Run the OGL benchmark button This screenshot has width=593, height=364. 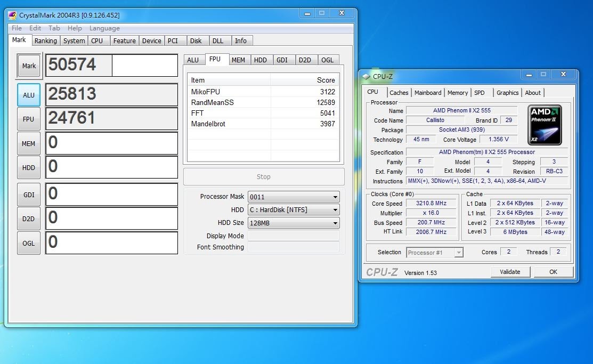[29, 244]
